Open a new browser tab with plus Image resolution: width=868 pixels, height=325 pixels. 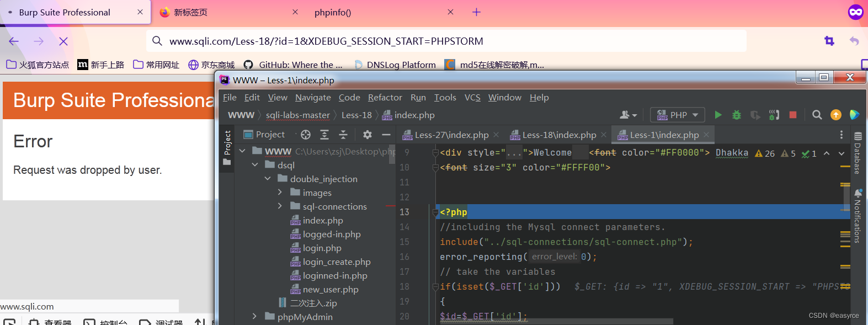pyautogui.click(x=476, y=12)
